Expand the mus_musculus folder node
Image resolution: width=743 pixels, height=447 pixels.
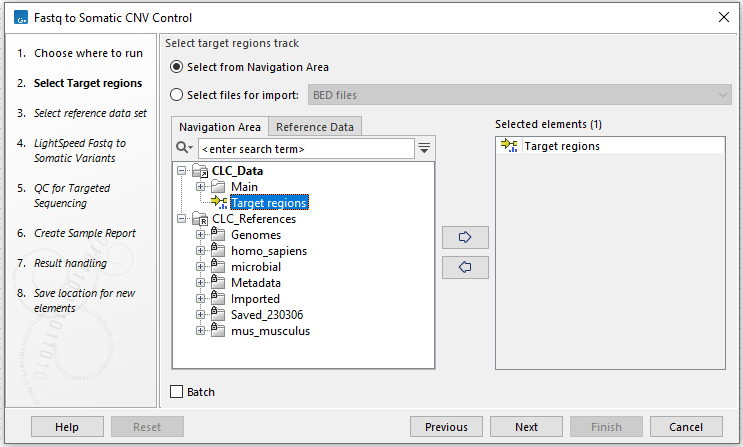pyautogui.click(x=200, y=331)
